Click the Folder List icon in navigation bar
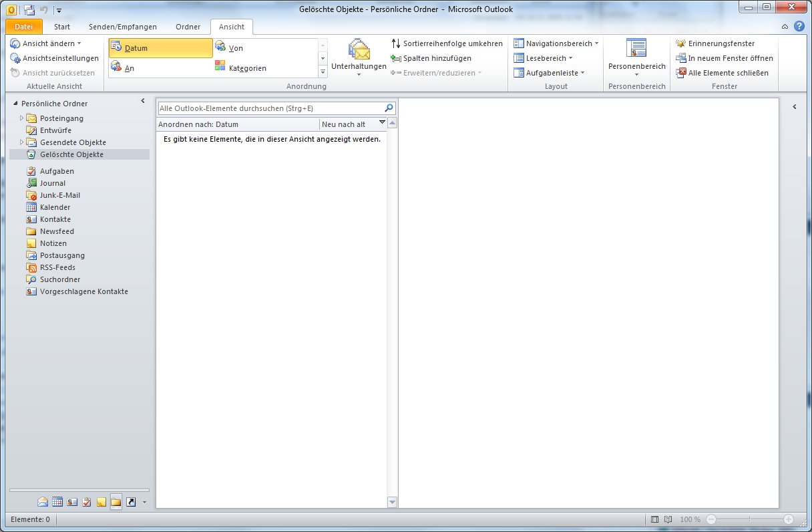812x532 pixels. tap(116, 502)
